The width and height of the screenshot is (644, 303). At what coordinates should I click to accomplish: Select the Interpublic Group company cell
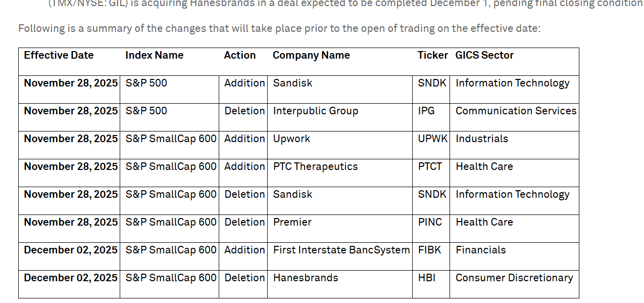(x=316, y=111)
